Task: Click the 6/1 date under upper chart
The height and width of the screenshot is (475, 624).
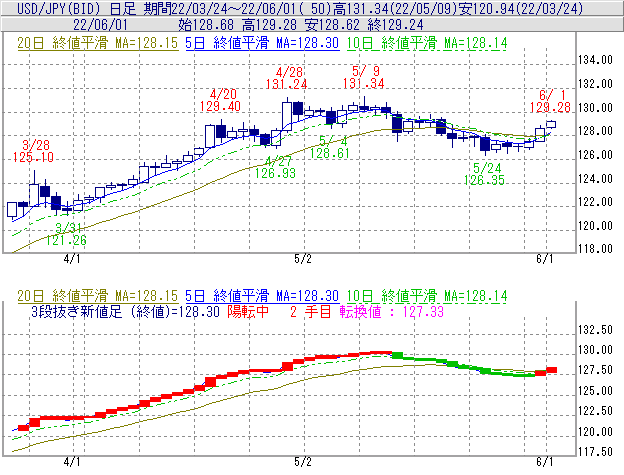Action: point(545,259)
